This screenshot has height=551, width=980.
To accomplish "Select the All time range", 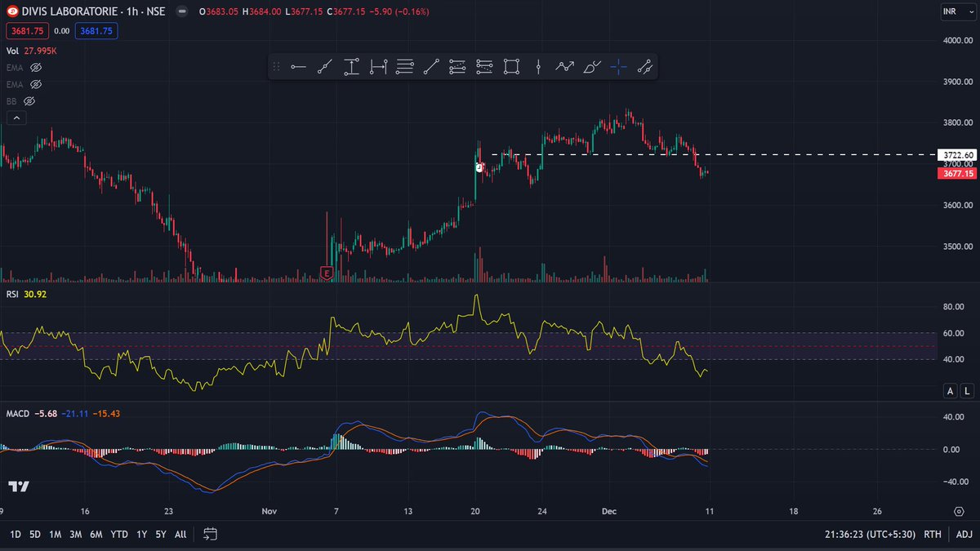I will point(180,535).
